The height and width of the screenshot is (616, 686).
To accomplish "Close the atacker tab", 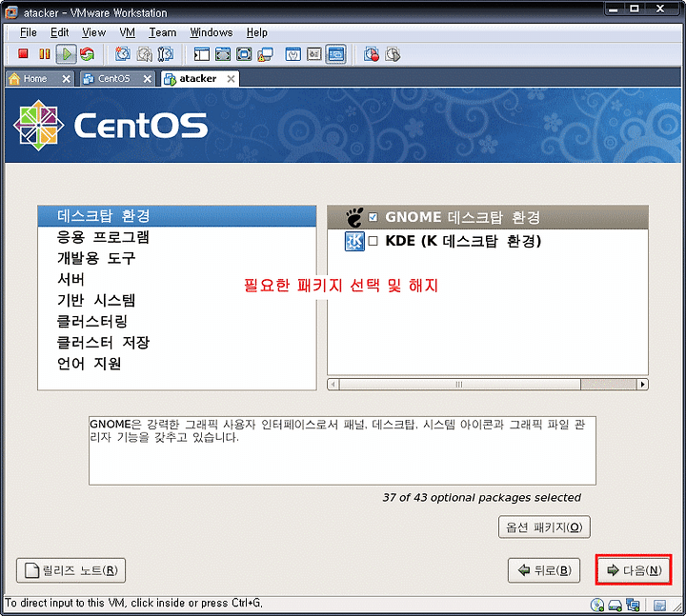I will (x=231, y=79).
